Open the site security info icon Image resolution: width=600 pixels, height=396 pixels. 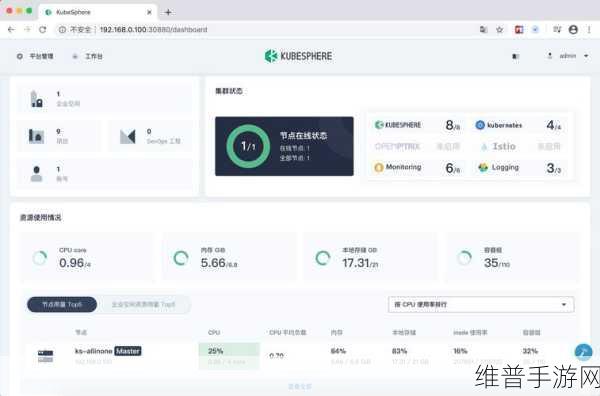point(62,29)
